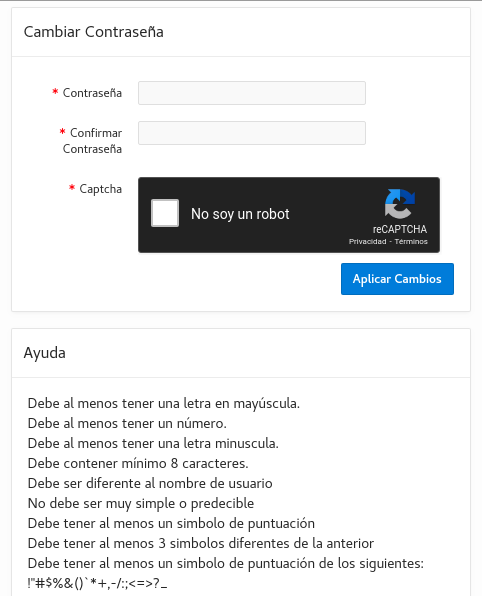Click the red asterisk beside Contraseña label
Viewport: 482px width, 596px height.
pyautogui.click(x=55, y=91)
